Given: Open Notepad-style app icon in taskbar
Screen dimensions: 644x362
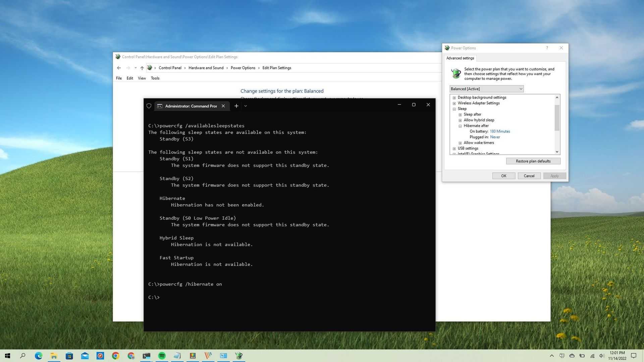Looking at the screenshot, I should tap(177, 356).
